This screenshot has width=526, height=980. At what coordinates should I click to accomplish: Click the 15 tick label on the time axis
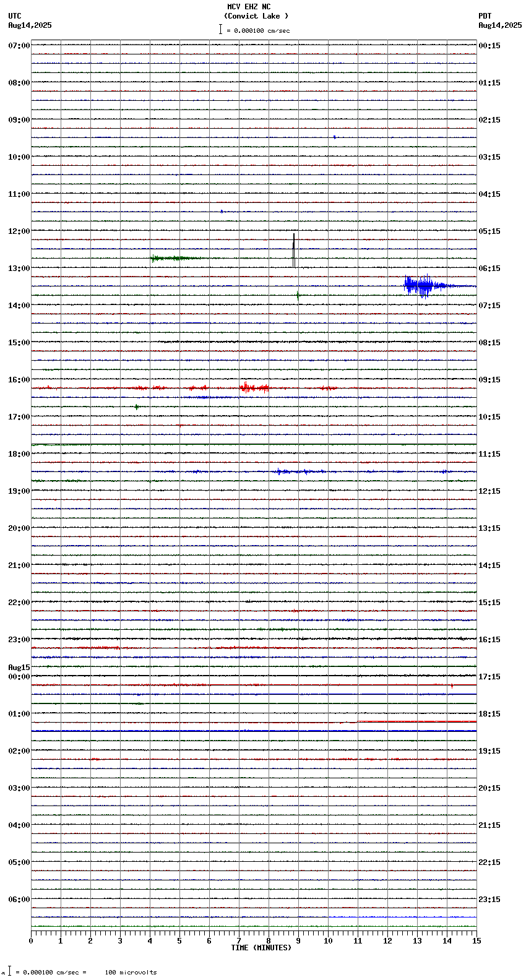pyautogui.click(x=476, y=941)
